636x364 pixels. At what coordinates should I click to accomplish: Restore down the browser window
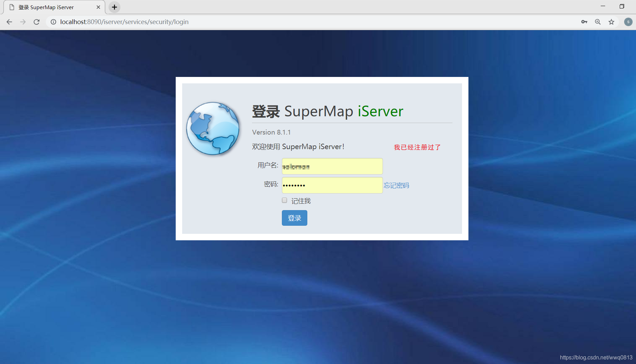pyautogui.click(x=622, y=6)
